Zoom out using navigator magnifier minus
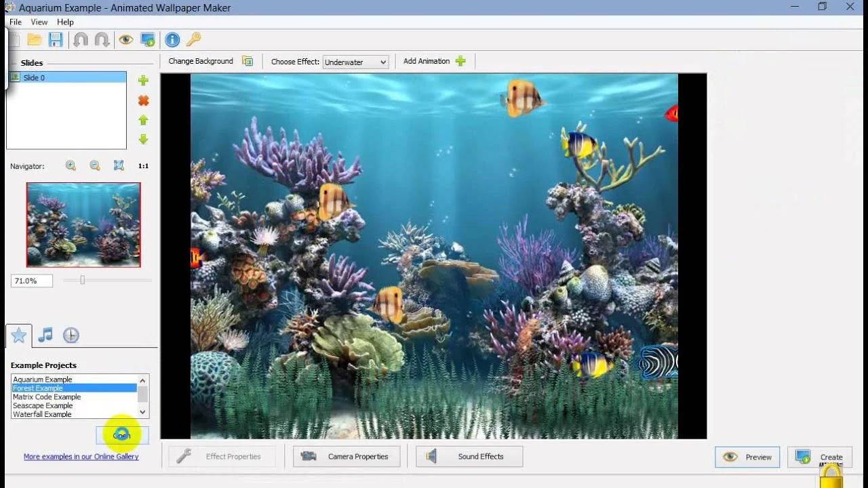The width and height of the screenshot is (868, 488). point(95,166)
